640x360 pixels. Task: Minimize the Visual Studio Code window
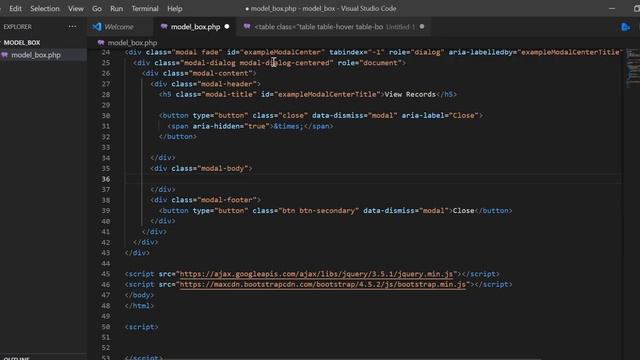pos(611,9)
